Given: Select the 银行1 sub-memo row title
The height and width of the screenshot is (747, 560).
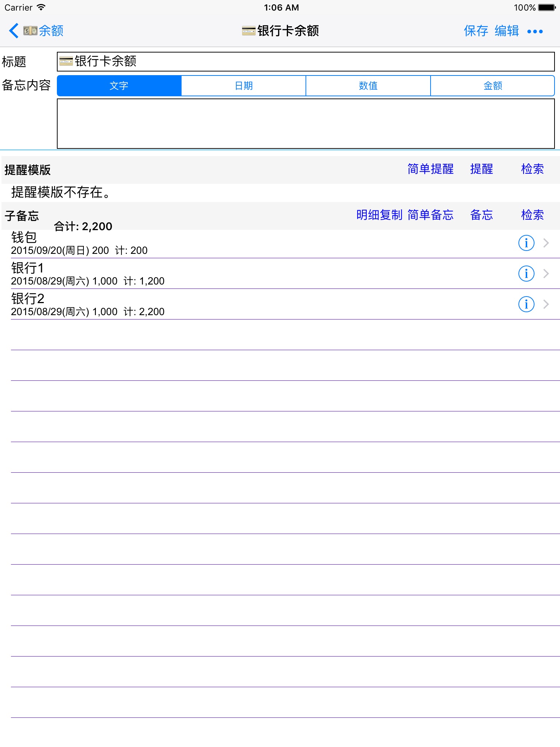Looking at the screenshot, I should [x=27, y=268].
